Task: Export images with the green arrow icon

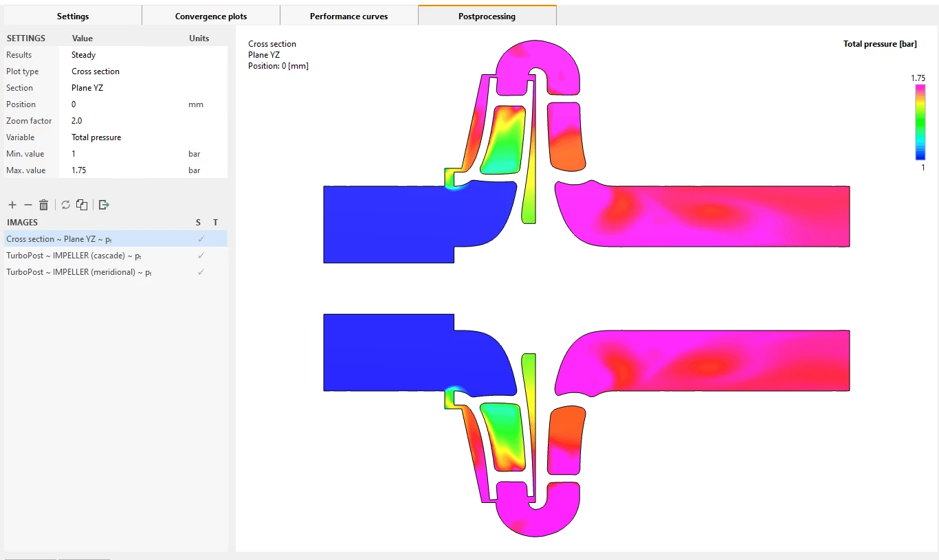Action: point(104,205)
